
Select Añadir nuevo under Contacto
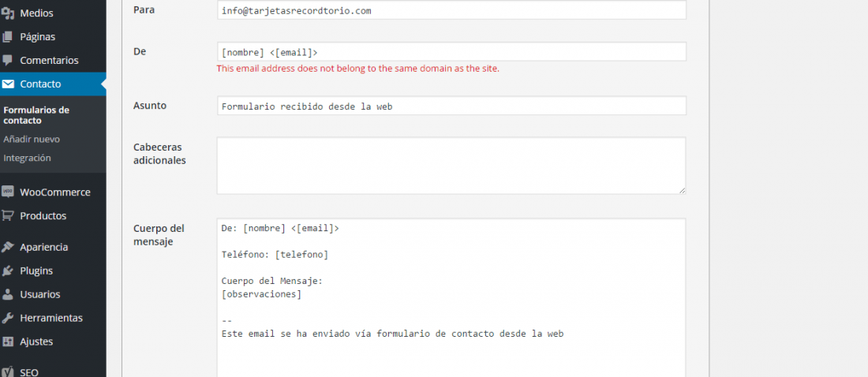pyautogui.click(x=32, y=140)
